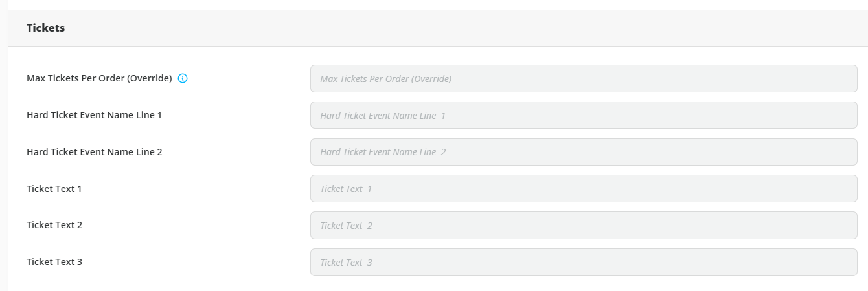The width and height of the screenshot is (868, 291).
Task: Click the Max Tickets Per Order (Override) label
Action: (99, 78)
